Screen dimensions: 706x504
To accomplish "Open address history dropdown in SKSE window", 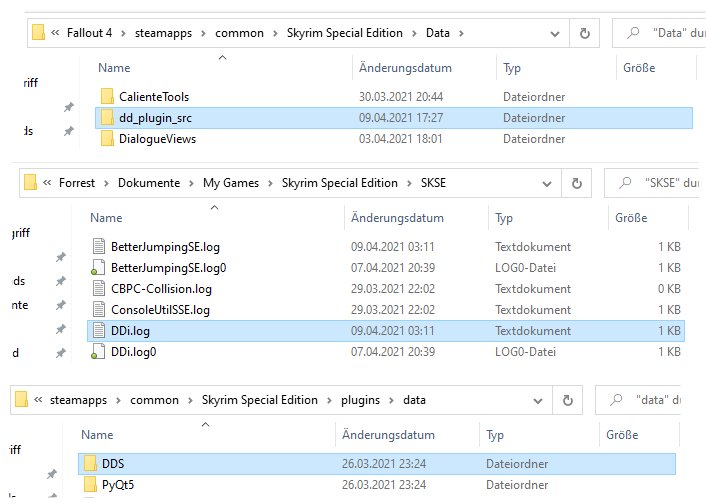I will [x=547, y=184].
